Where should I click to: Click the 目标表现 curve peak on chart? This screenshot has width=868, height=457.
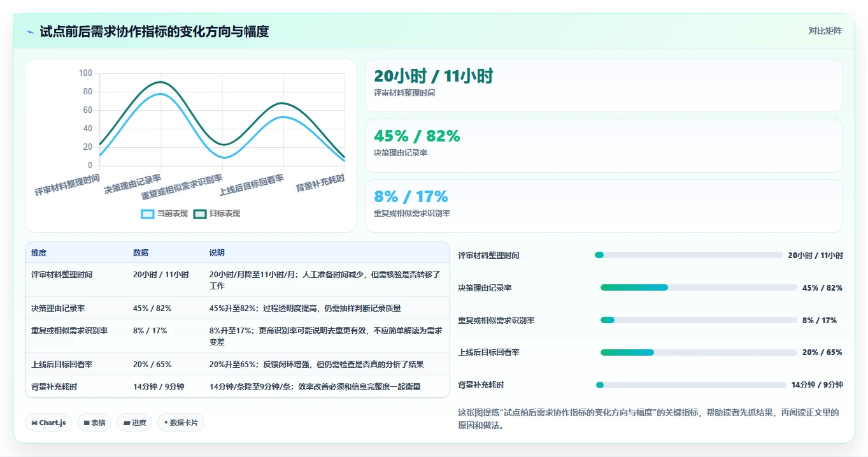(x=160, y=82)
